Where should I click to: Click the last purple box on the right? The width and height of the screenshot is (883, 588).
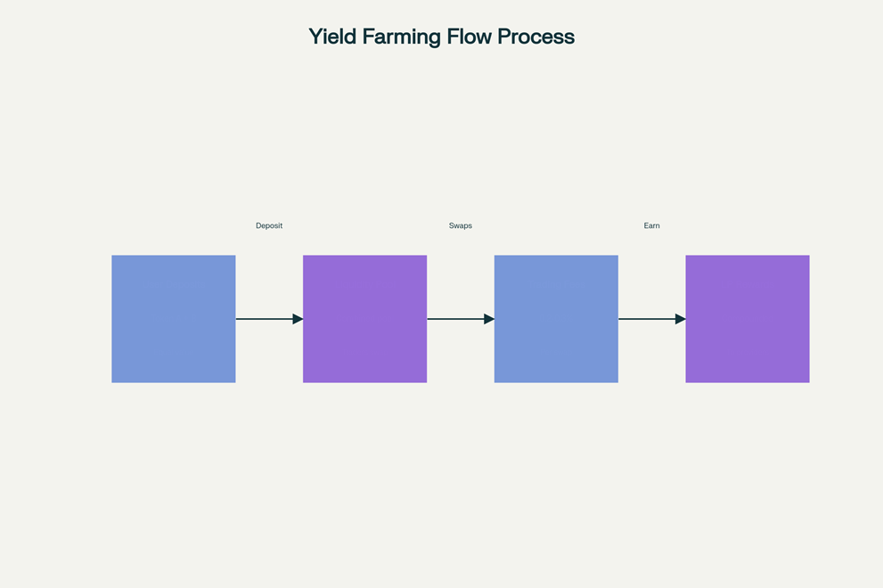tap(747, 319)
